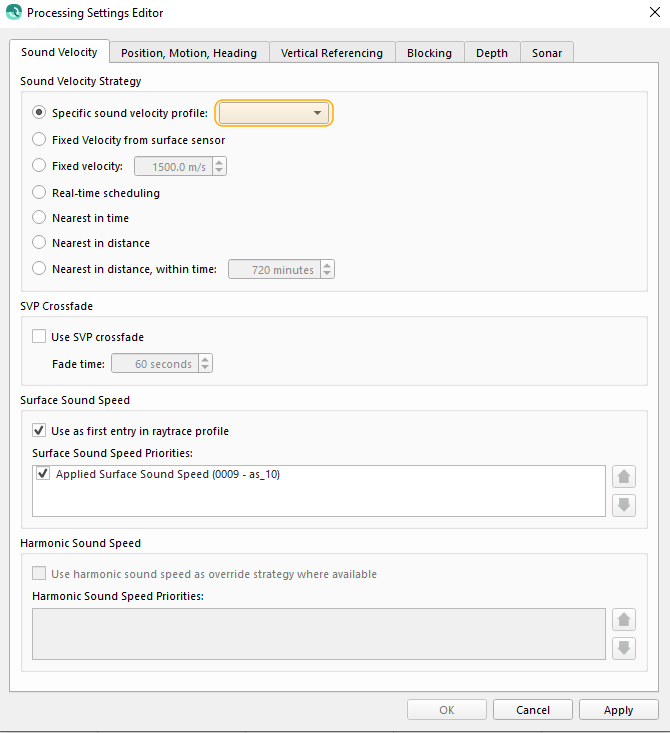Move surface sound speed priority up
670x733 pixels.
(623, 478)
